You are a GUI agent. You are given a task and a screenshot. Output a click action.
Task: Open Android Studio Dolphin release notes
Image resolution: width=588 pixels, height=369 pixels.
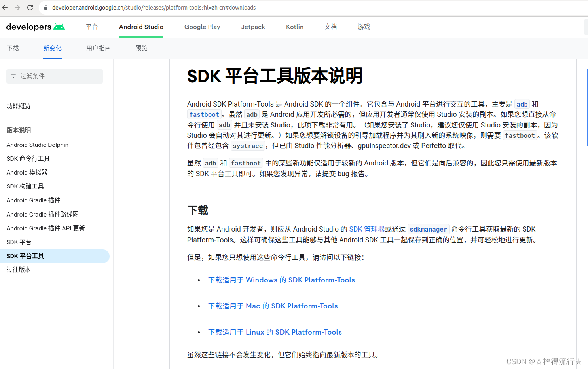point(38,145)
